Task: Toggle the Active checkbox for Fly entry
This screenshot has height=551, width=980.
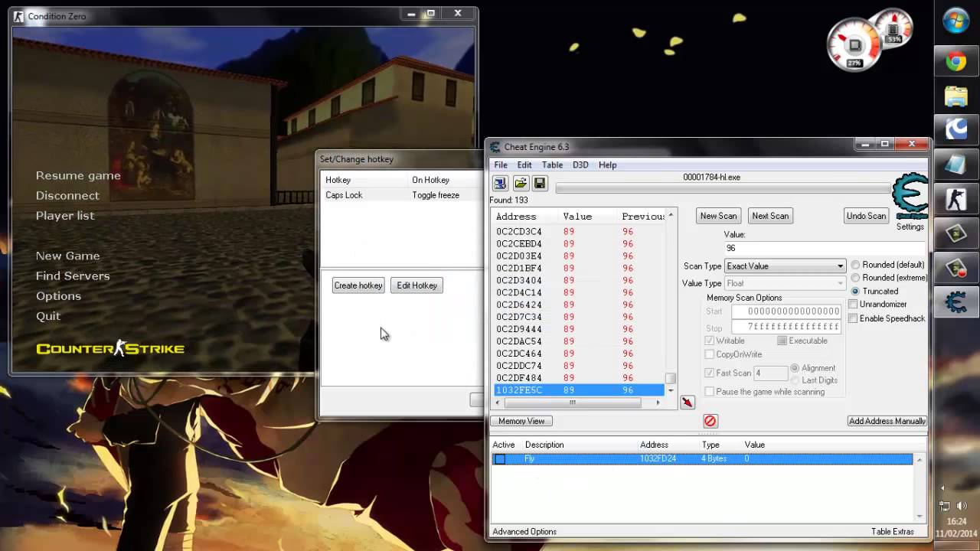Action: click(500, 459)
